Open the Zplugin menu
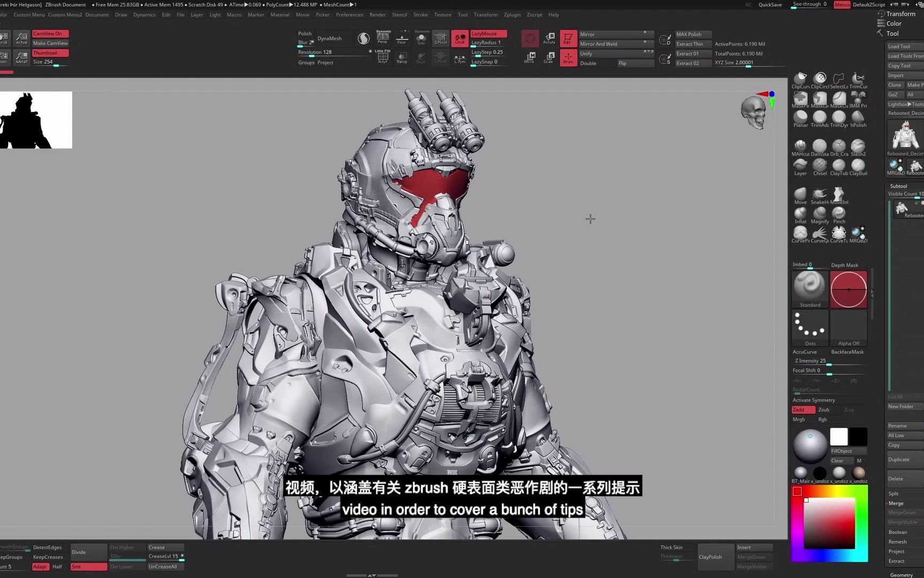The image size is (924, 578). coord(512,14)
